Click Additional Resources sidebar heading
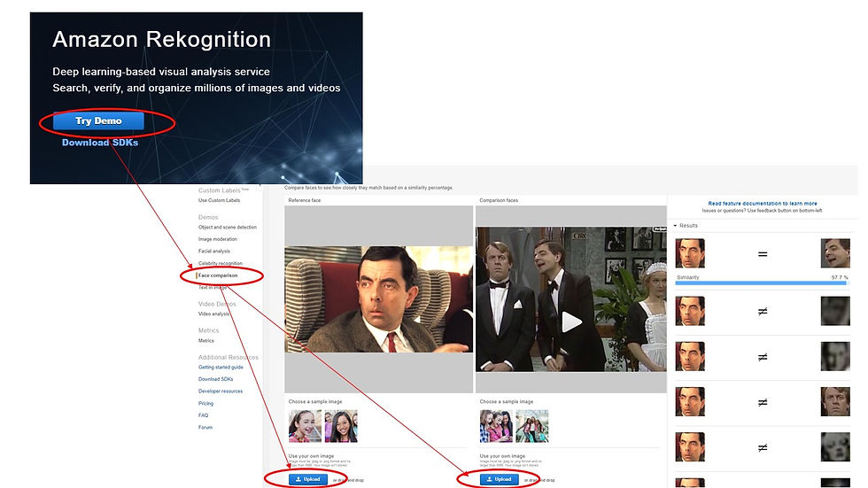 coord(229,358)
